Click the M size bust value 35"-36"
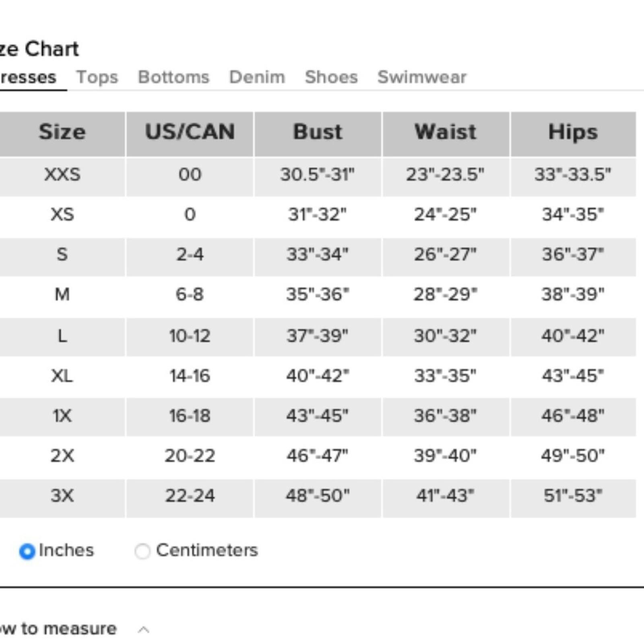This screenshot has height=644, width=644. coord(318,294)
